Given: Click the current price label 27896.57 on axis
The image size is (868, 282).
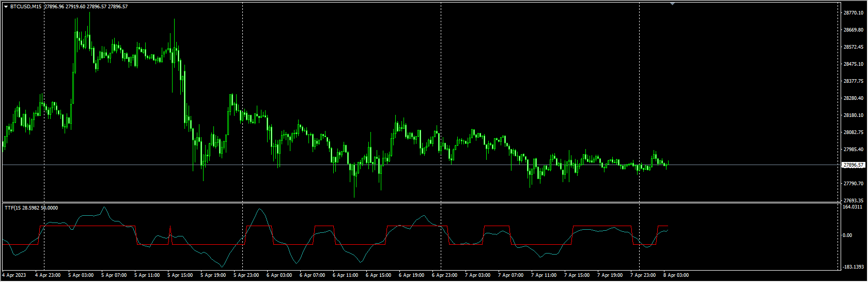Looking at the screenshot, I should (x=854, y=165).
